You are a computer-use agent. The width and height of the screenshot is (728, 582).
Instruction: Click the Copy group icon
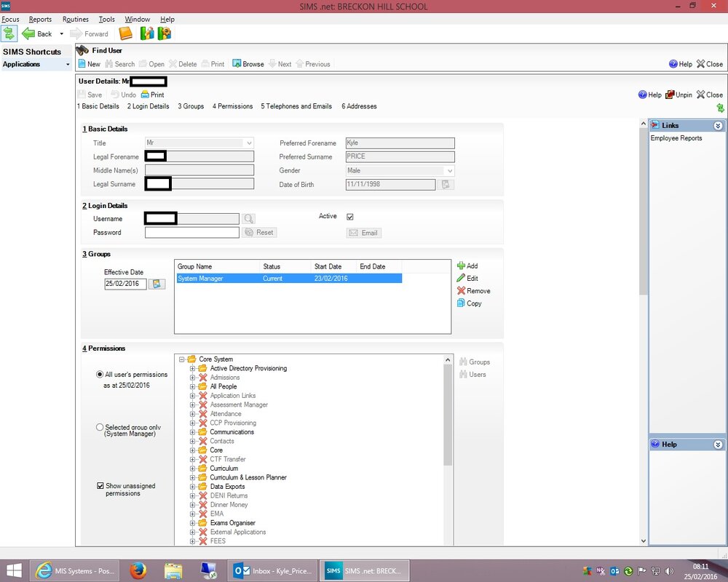pos(461,303)
